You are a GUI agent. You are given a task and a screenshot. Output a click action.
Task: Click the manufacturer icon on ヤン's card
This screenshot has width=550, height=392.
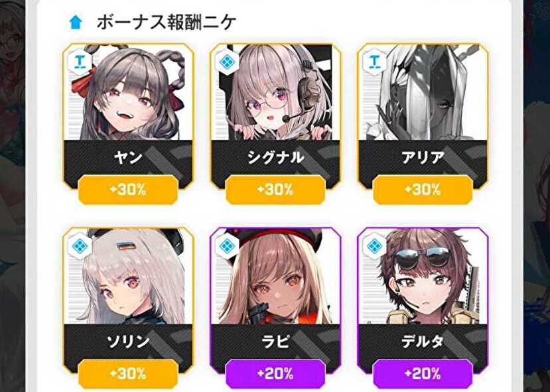(80, 62)
